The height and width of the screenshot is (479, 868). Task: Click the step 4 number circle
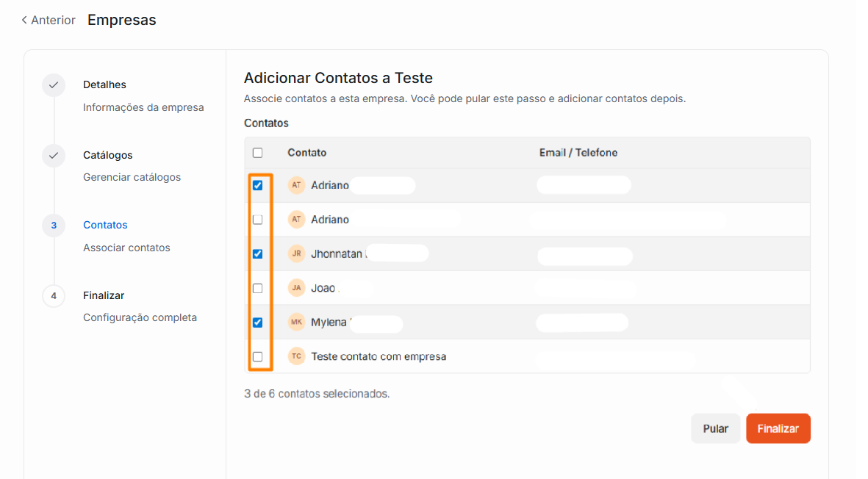54,296
